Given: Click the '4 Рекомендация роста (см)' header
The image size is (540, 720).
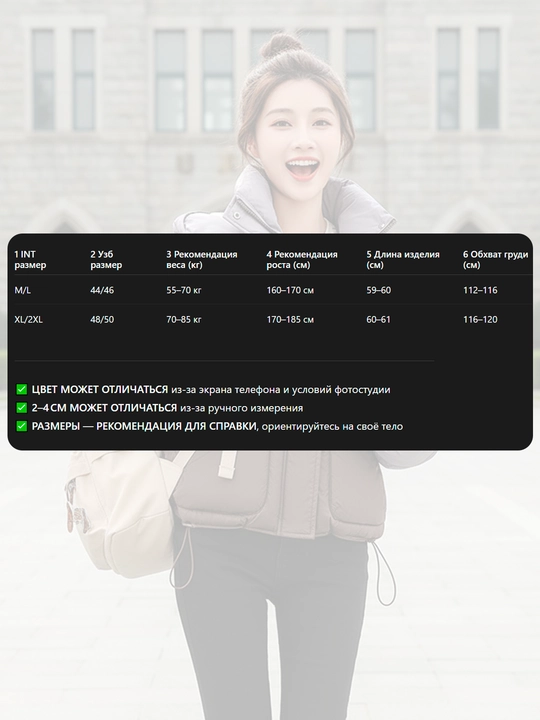Looking at the screenshot, I should click(302, 259).
